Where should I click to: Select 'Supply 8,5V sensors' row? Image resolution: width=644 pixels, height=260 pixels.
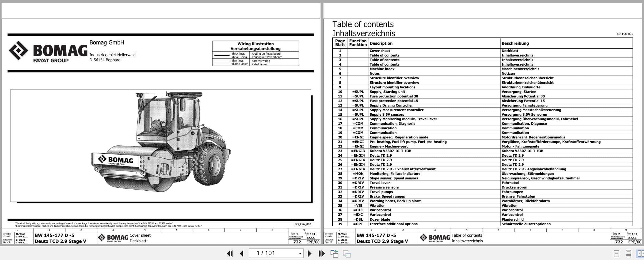pos(483,114)
